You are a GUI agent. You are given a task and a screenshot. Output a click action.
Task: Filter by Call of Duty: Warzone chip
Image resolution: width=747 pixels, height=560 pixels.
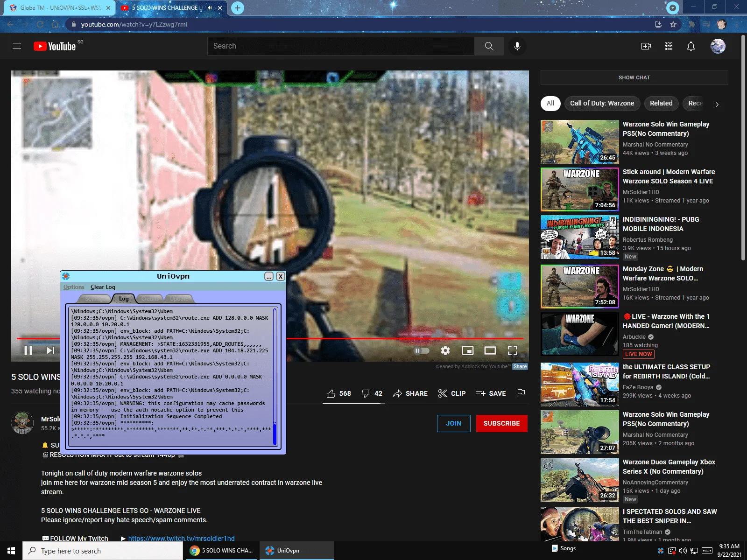pyautogui.click(x=602, y=103)
